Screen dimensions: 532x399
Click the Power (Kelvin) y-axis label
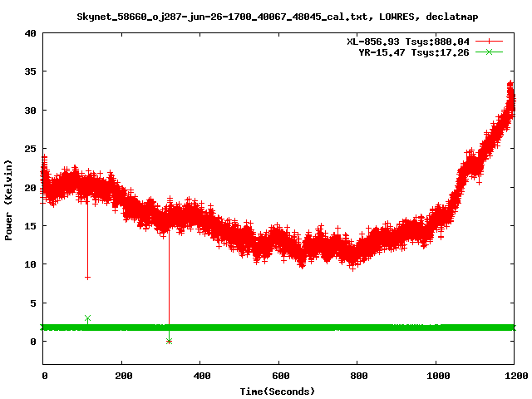(x=8, y=200)
